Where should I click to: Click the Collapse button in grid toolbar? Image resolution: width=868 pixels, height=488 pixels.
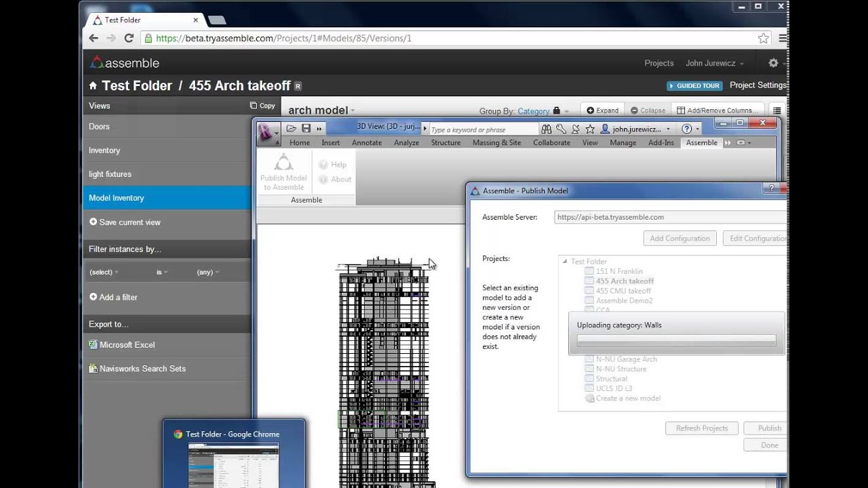point(648,110)
